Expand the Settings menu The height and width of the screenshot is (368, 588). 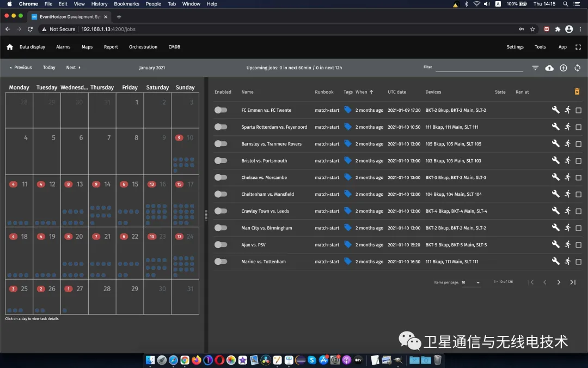click(x=515, y=47)
